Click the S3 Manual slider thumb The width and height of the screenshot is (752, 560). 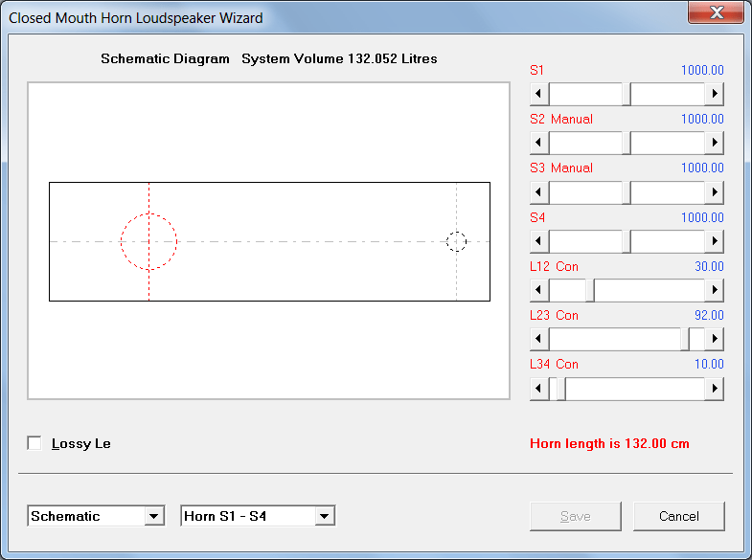[627, 191]
